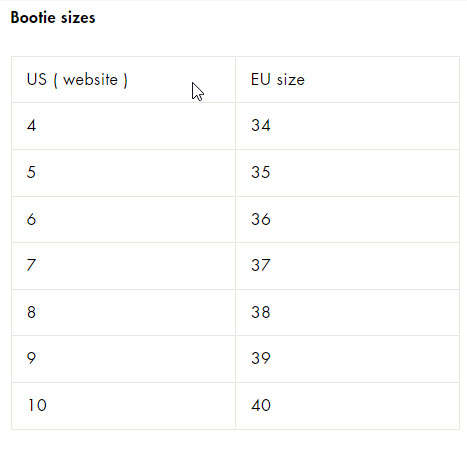Click EU size 39 cell
Screen dimensions: 467x456
point(348,359)
